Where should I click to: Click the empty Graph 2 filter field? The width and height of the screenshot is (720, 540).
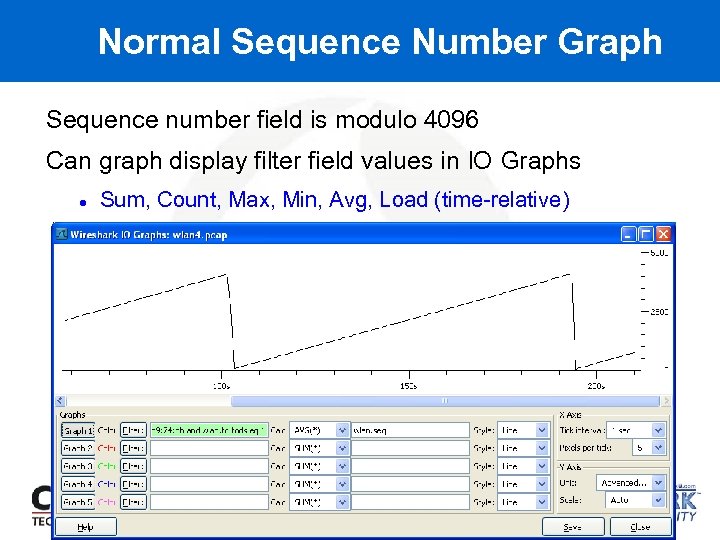coord(209,448)
